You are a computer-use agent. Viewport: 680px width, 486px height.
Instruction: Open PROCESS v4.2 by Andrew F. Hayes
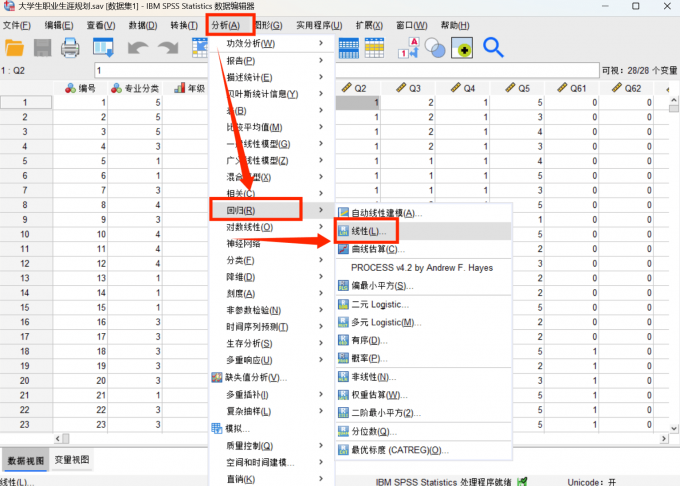[424, 267]
